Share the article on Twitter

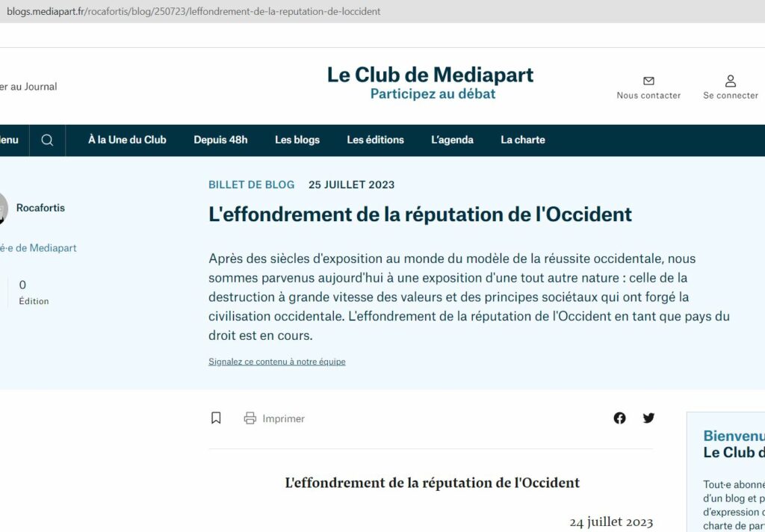[648, 418]
